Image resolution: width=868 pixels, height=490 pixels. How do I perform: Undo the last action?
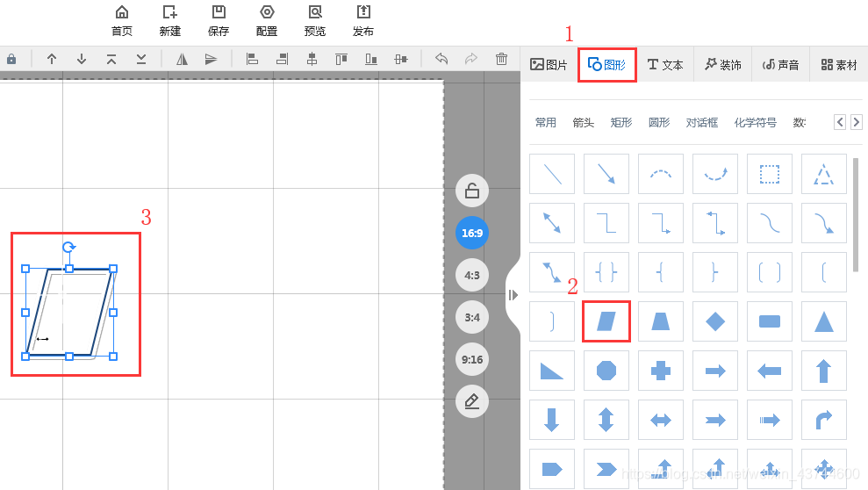441,58
